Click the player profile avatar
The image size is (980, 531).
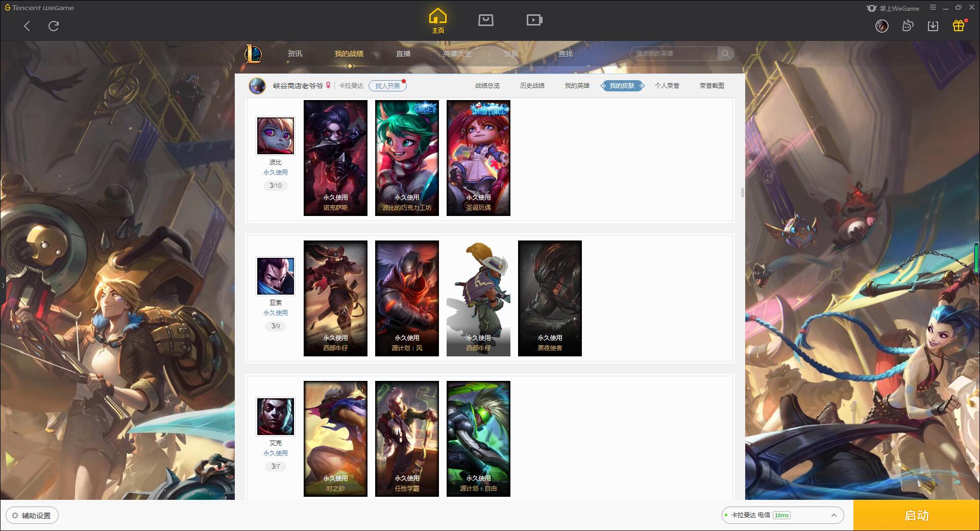[257, 86]
